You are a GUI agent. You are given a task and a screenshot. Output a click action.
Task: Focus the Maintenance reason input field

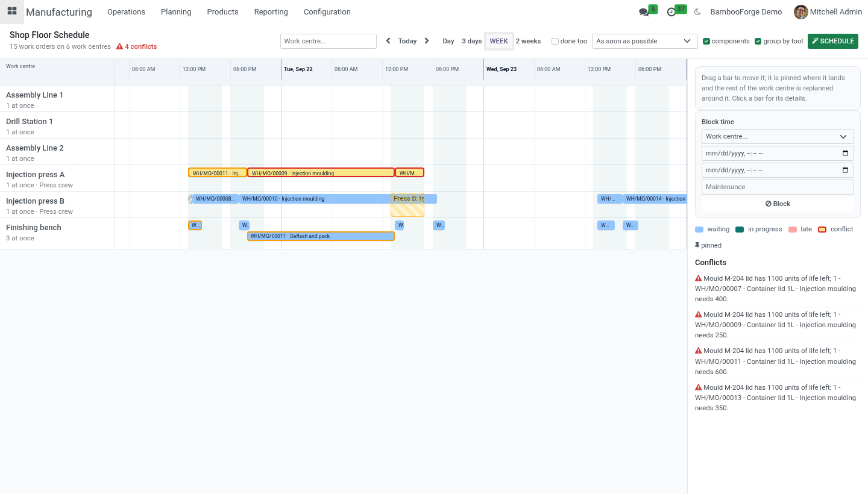[x=778, y=187]
